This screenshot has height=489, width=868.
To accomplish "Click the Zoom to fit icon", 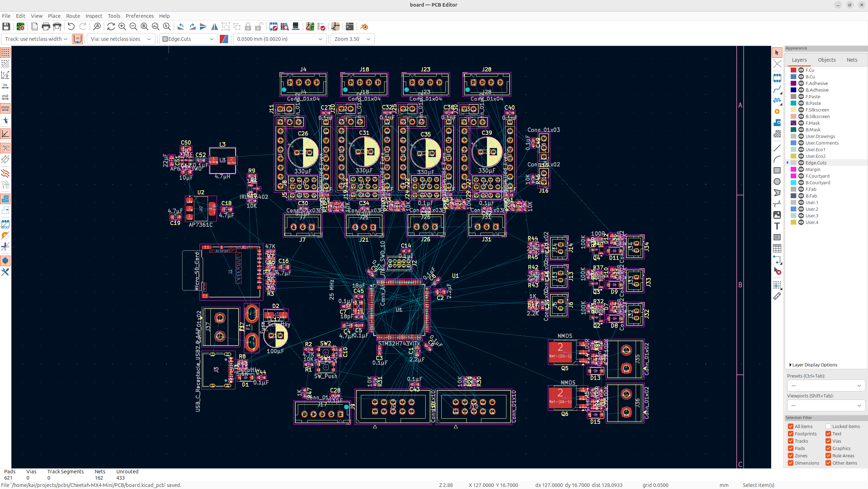I will 144,26.
